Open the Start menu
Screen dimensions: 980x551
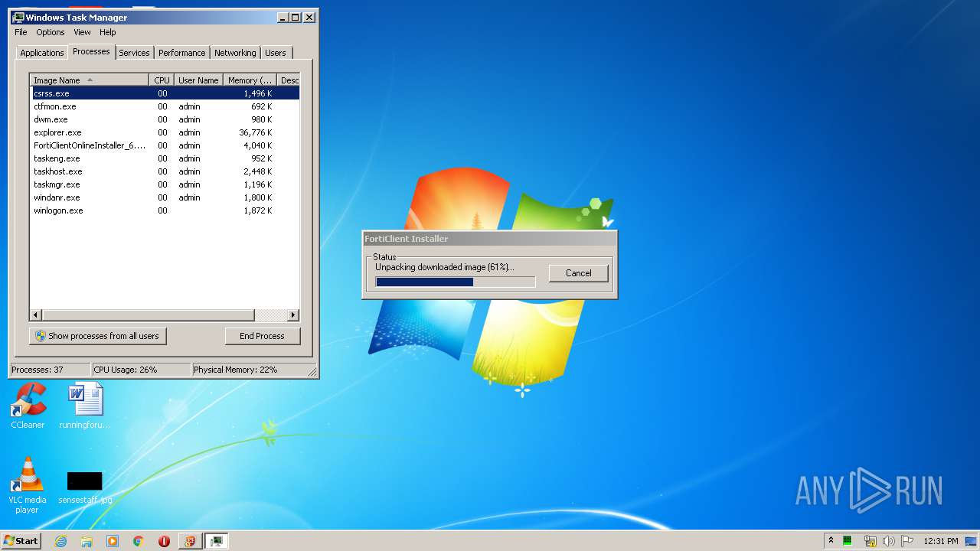(x=21, y=540)
